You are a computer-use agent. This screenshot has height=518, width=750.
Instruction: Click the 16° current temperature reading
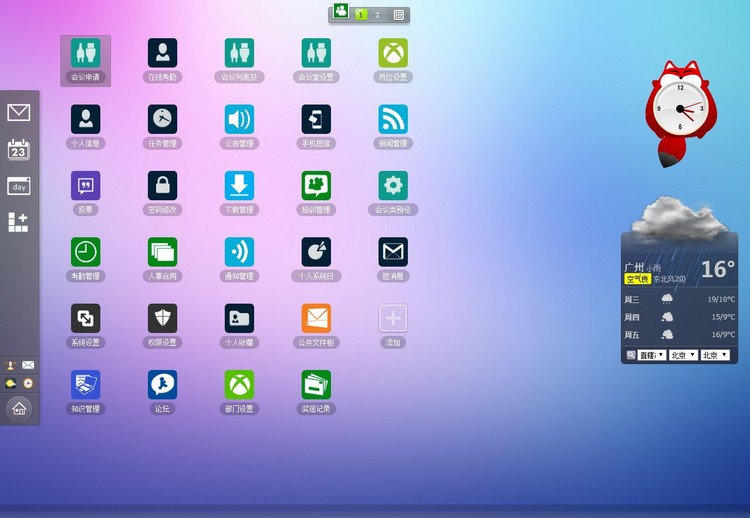[x=718, y=269]
